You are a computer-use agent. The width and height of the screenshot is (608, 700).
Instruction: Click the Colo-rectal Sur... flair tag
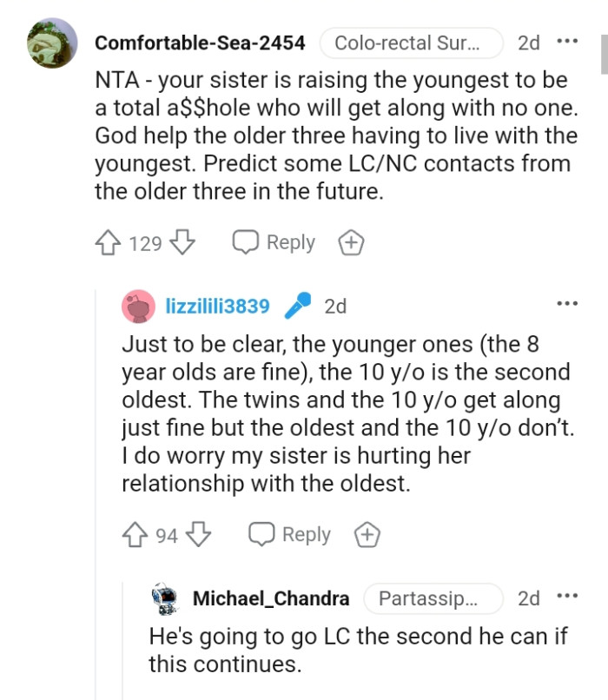[x=411, y=42]
